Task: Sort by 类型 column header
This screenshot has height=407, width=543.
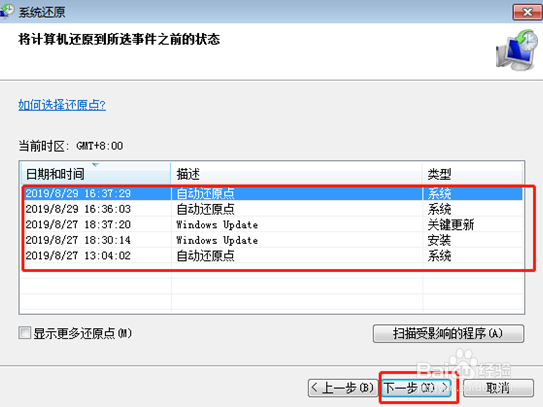Action: [x=472, y=174]
